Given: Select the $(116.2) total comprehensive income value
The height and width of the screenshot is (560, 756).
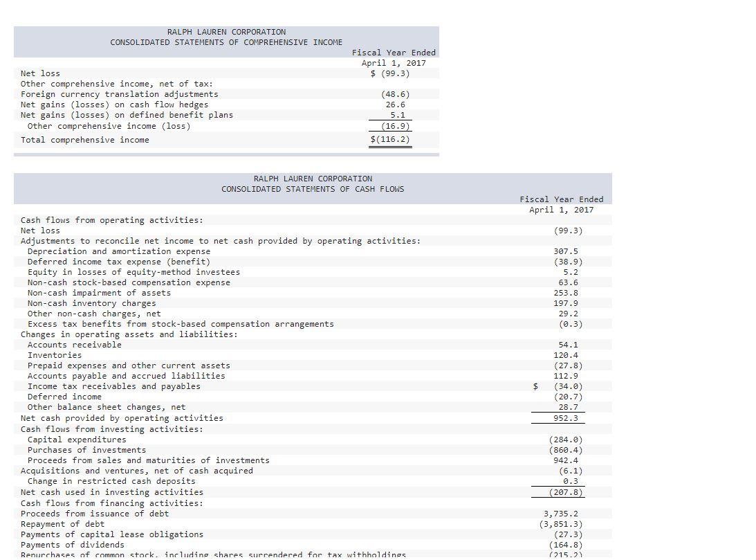Looking at the screenshot, I should pos(390,139).
